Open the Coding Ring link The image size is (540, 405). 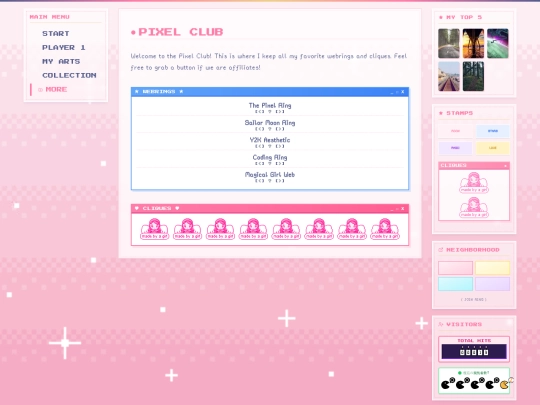(x=270, y=157)
